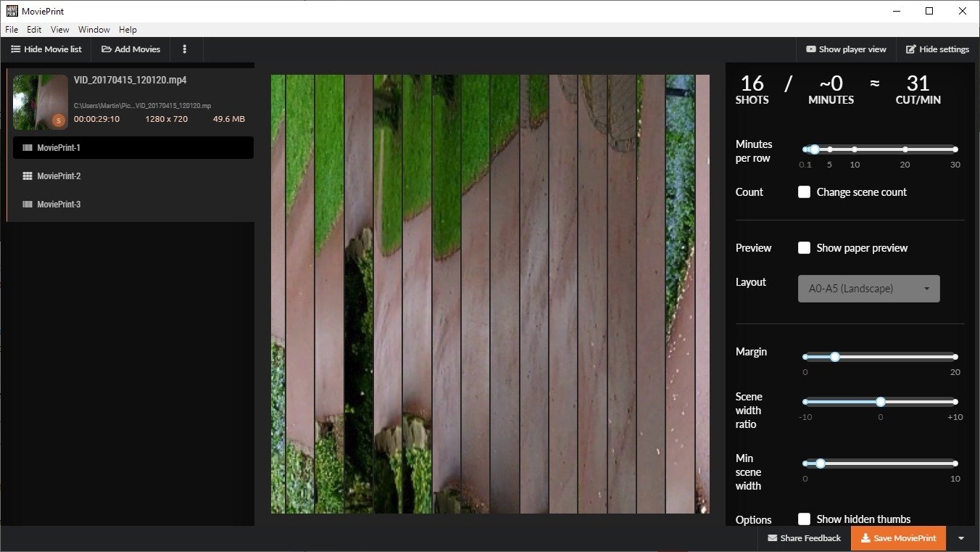Hide the settings panel
980x552 pixels.
[x=937, y=49]
